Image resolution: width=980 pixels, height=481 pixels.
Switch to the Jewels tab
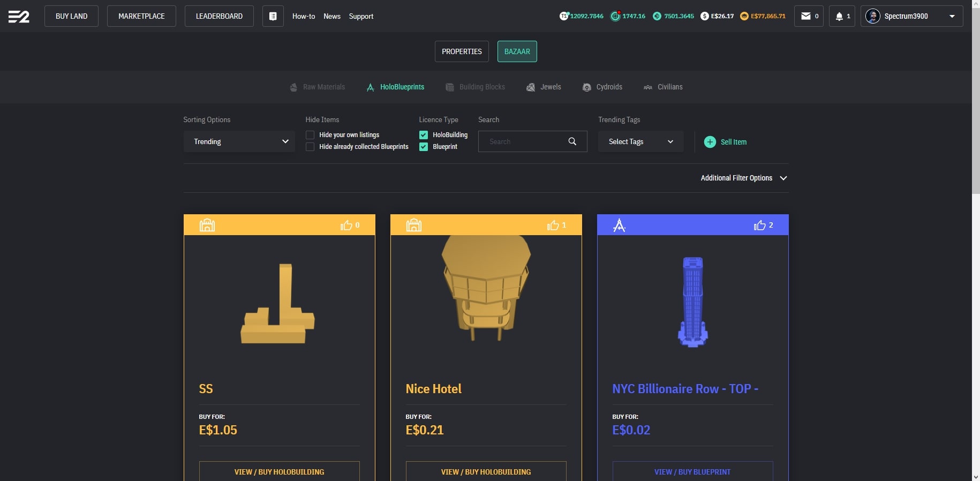coord(544,87)
